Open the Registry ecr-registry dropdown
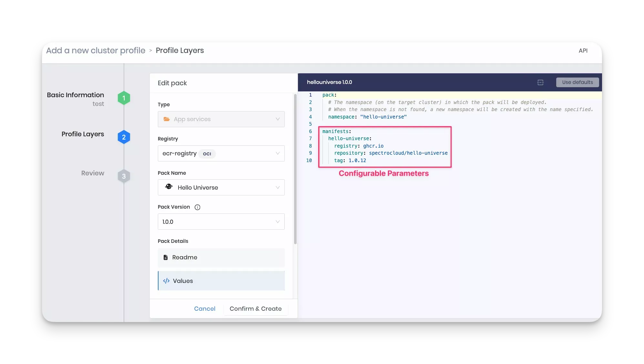 click(x=221, y=153)
